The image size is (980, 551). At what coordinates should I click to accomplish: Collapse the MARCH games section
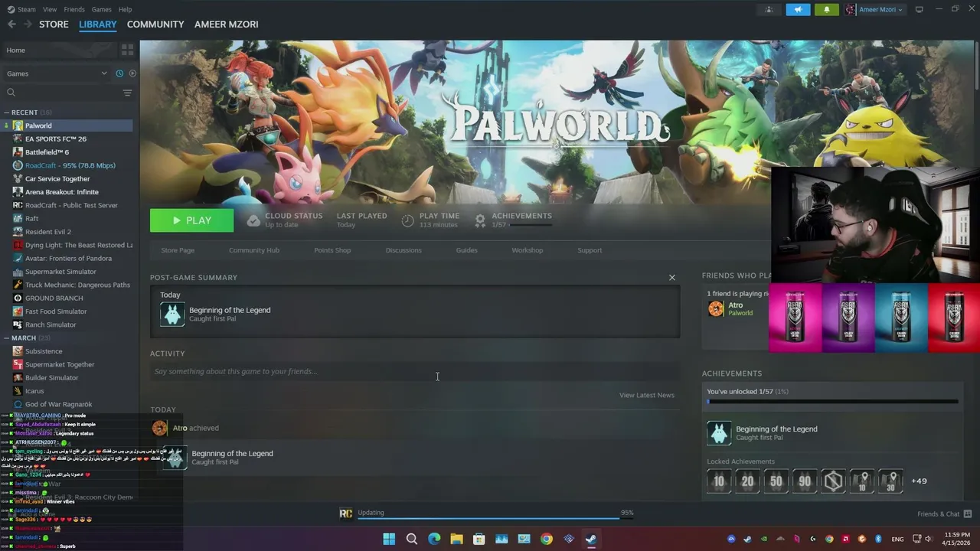coord(6,337)
